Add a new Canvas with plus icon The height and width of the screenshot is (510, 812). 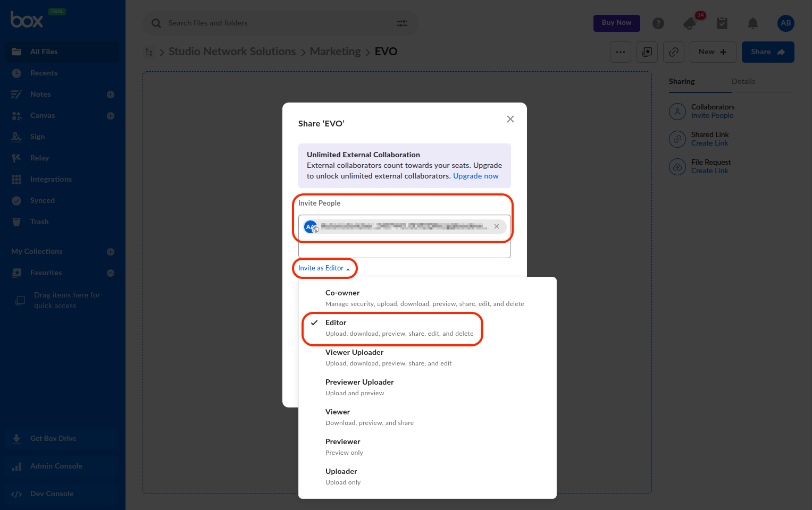(x=111, y=116)
